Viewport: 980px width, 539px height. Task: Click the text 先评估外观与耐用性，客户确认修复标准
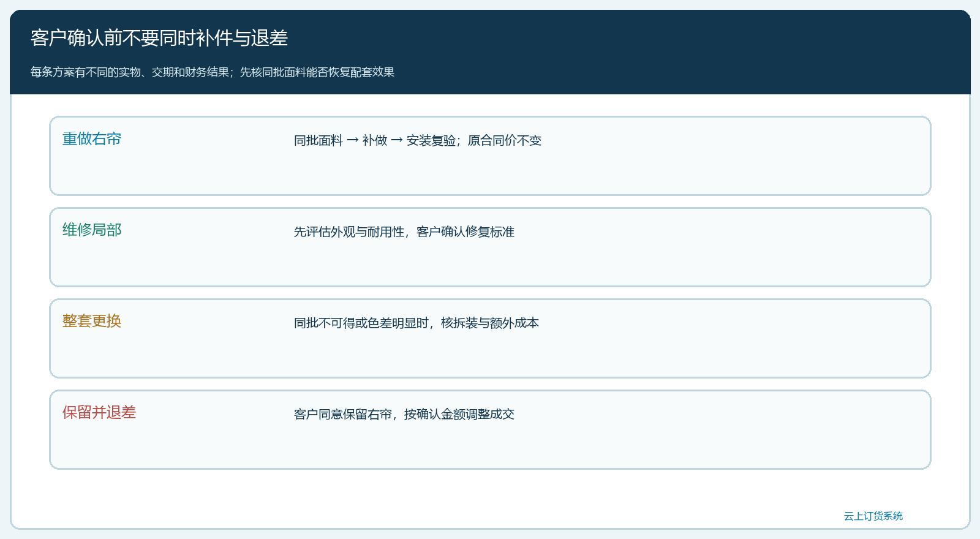(x=404, y=232)
